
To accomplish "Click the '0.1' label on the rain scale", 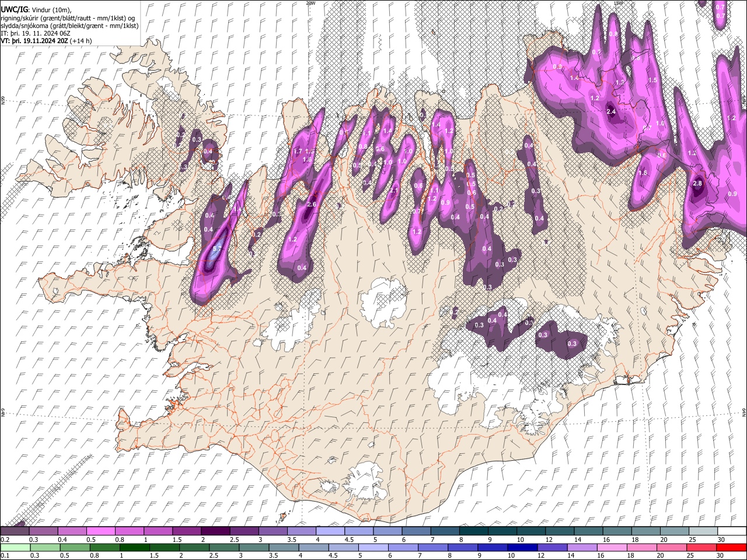I will pos(5,556).
